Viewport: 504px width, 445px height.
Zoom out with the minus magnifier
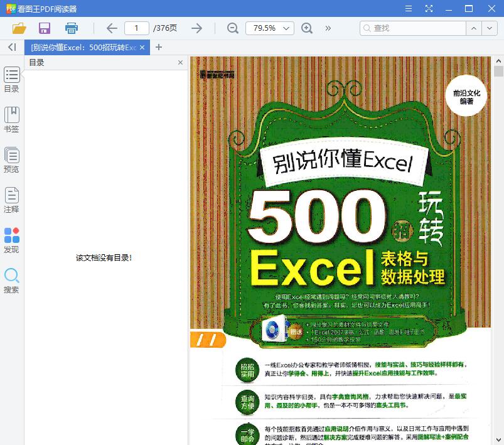232,28
